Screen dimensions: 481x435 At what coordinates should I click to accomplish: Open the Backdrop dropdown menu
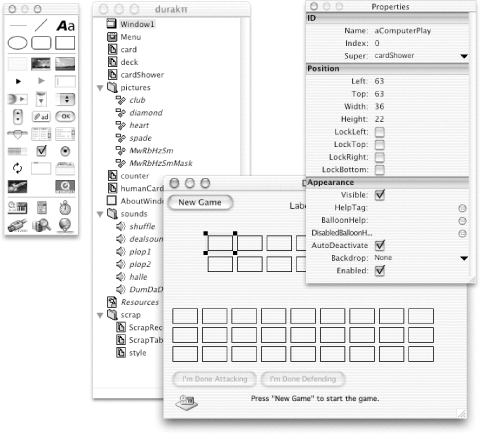[x=464, y=258]
